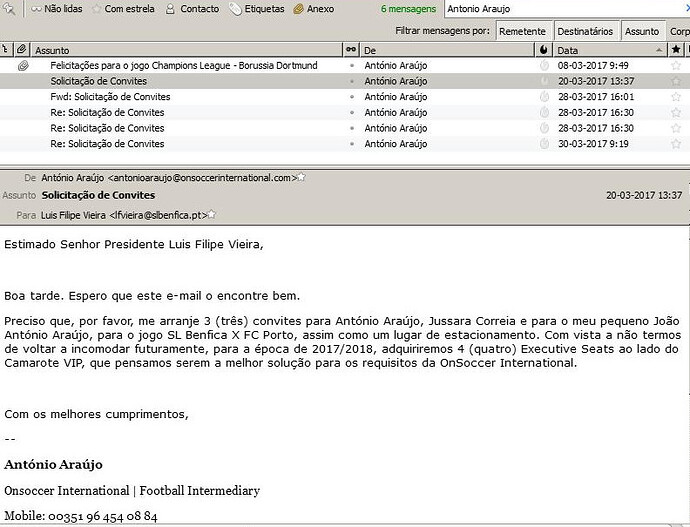Star the 28-03-2017 16:01 message
Viewport: 690px width, 527px height.
[676, 97]
